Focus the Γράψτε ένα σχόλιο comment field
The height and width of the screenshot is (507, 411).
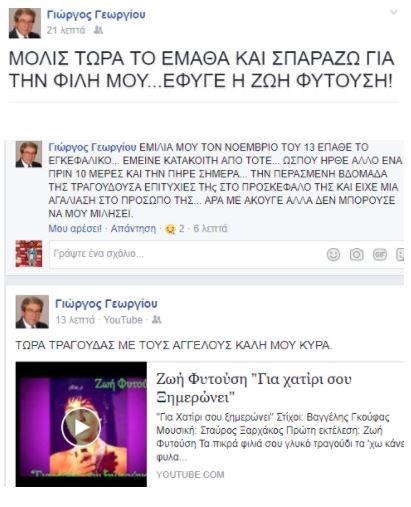click(187, 254)
